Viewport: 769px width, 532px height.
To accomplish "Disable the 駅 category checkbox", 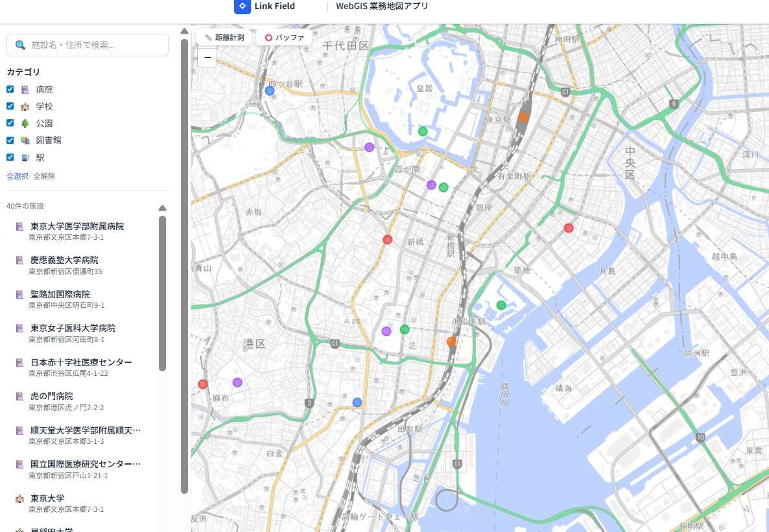I will click(x=10, y=157).
